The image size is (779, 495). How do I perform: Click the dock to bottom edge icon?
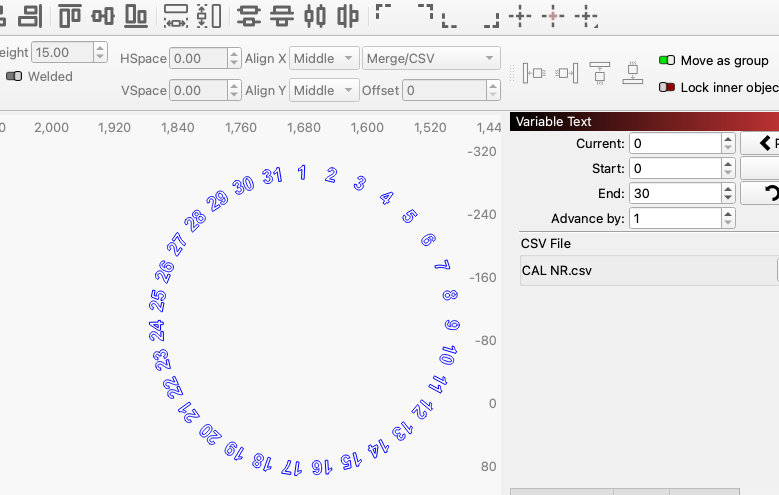pos(632,72)
